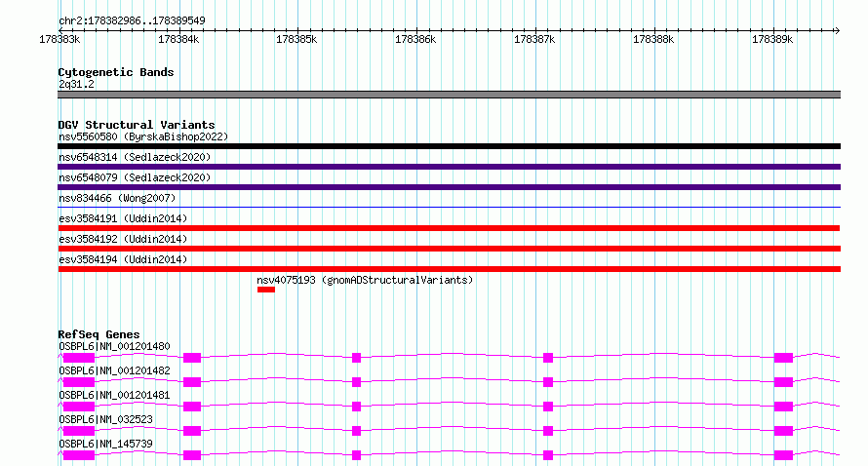Open the DGV Structural Variants track heading

137,125
